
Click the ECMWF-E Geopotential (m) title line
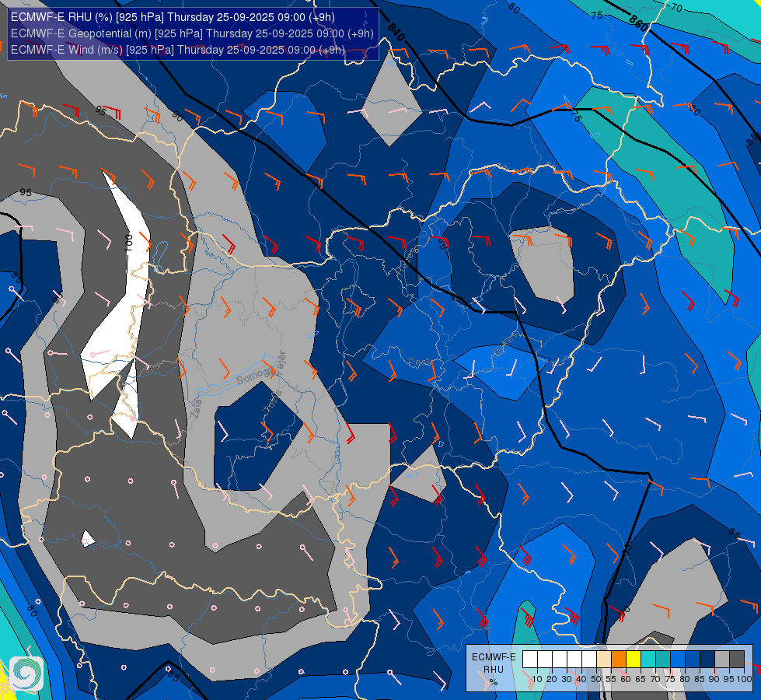point(192,33)
